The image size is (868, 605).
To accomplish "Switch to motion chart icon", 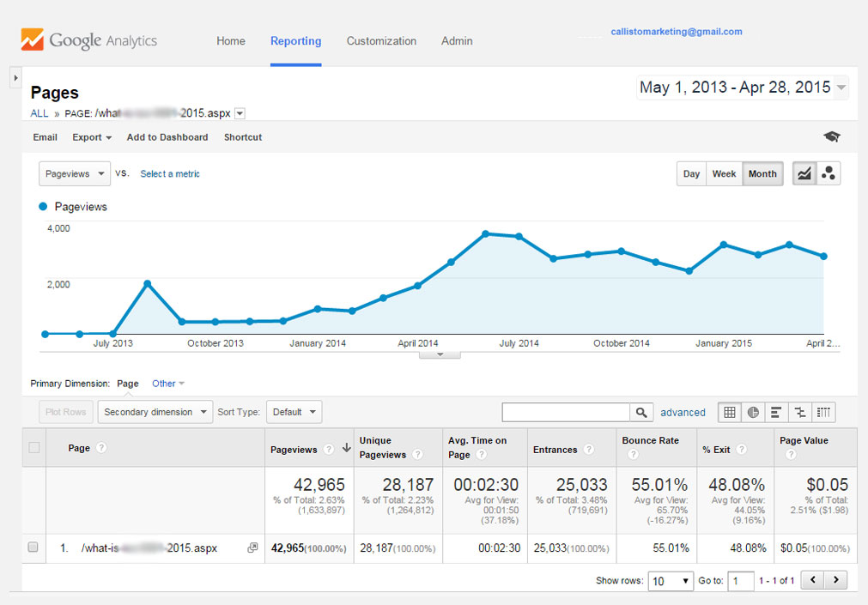I will pyautogui.click(x=829, y=173).
